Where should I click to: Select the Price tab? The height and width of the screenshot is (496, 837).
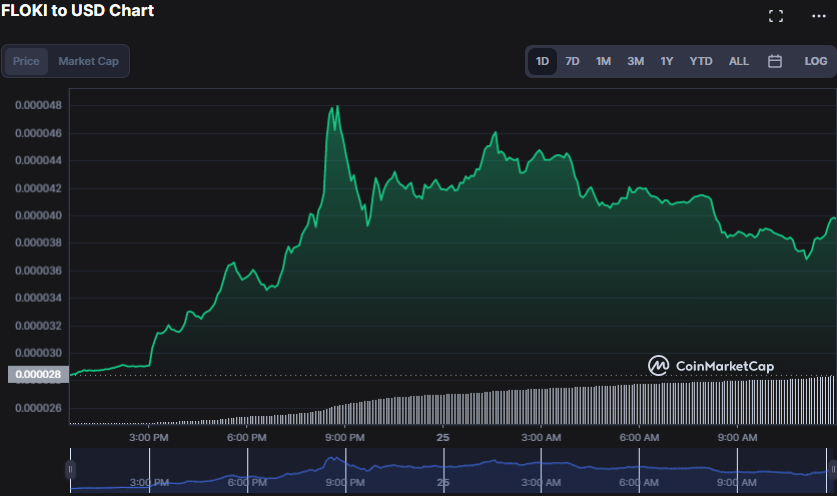[x=26, y=61]
